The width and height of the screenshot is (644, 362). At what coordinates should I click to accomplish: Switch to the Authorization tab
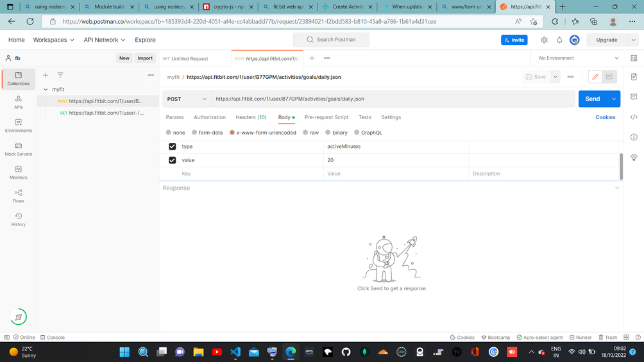[210, 117]
